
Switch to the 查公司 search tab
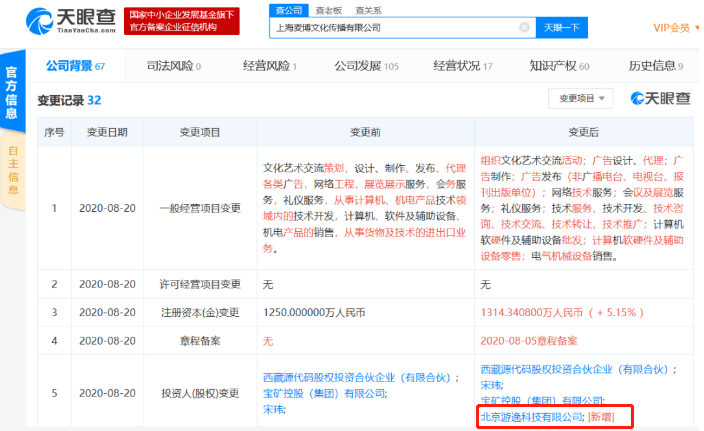[289, 10]
